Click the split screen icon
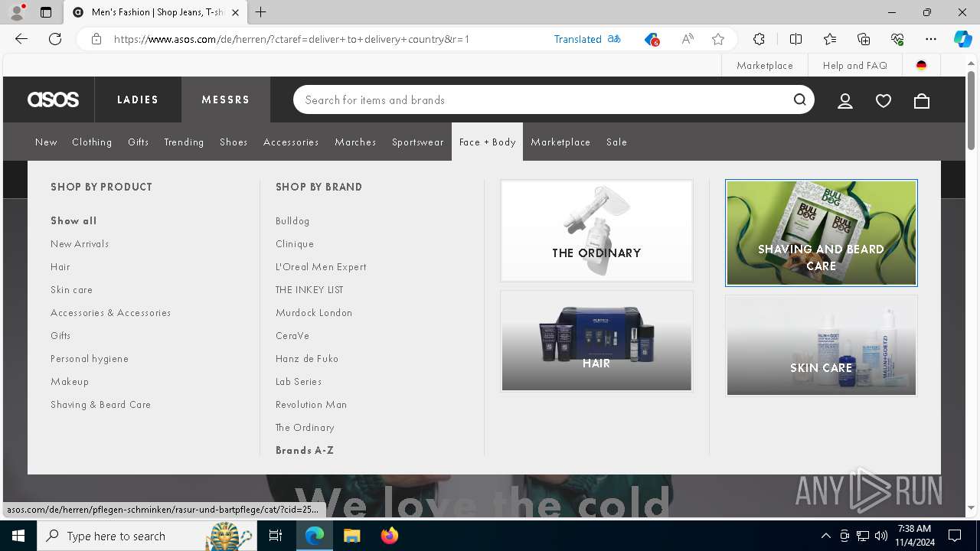The image size is (980, 551). [x=795, y=39]
